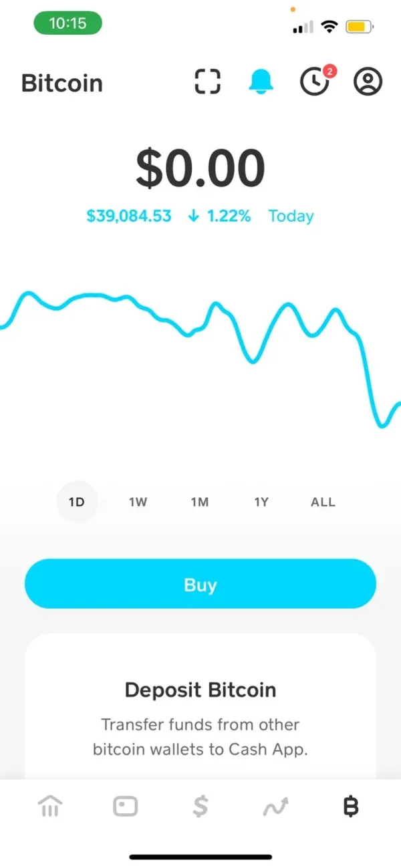Image resolution: width=401 pixels, height=868 pixels.
Task: Show the 1Y price history
Action: pos(261,502)
